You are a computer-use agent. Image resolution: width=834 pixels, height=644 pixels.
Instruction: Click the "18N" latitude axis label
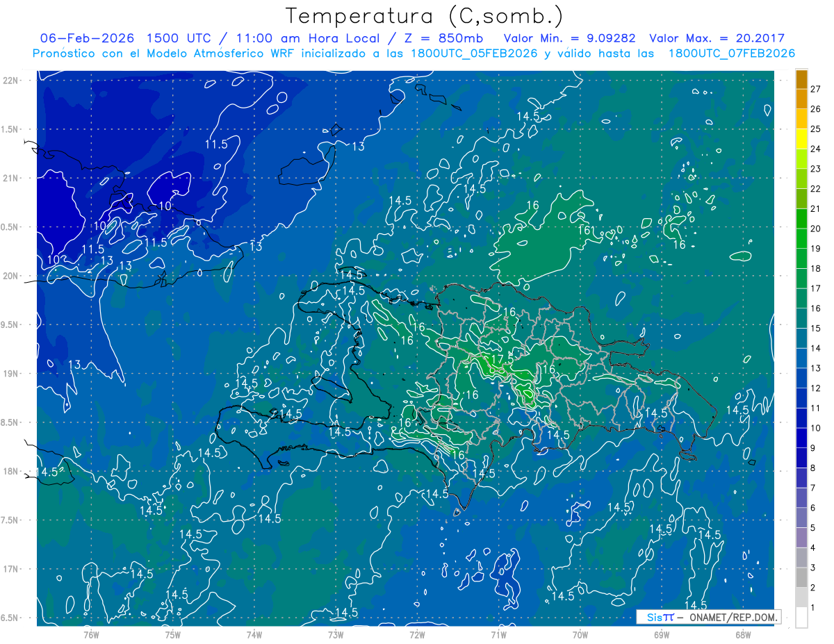(10, 471)
